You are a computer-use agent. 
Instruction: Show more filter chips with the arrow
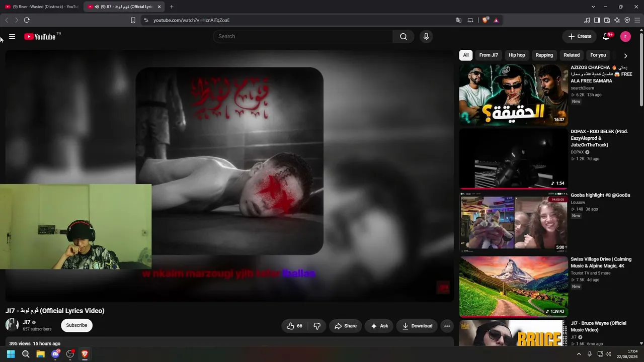tap(625, 56)
